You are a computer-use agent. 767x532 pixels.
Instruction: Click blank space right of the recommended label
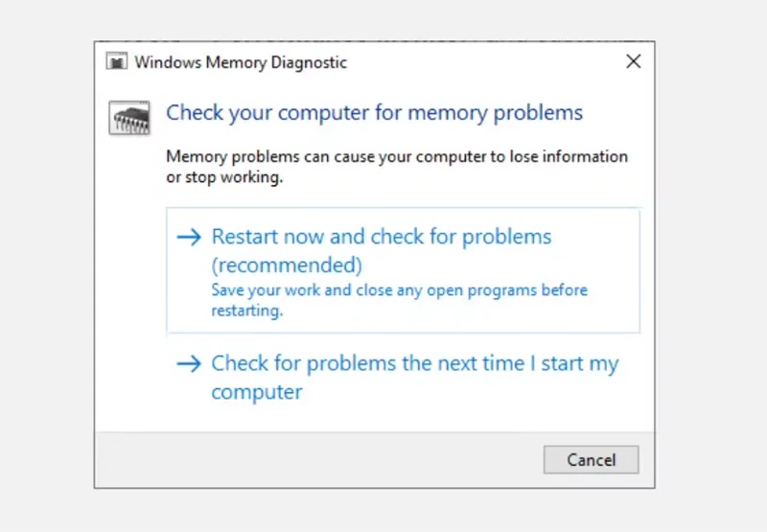pyautogui.click(x=499, y=265)
